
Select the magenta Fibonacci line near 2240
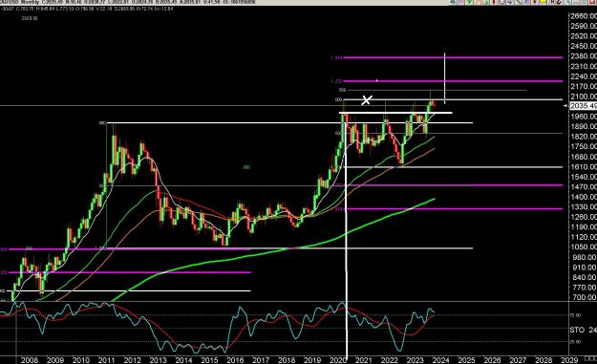(x=453, y=81)
